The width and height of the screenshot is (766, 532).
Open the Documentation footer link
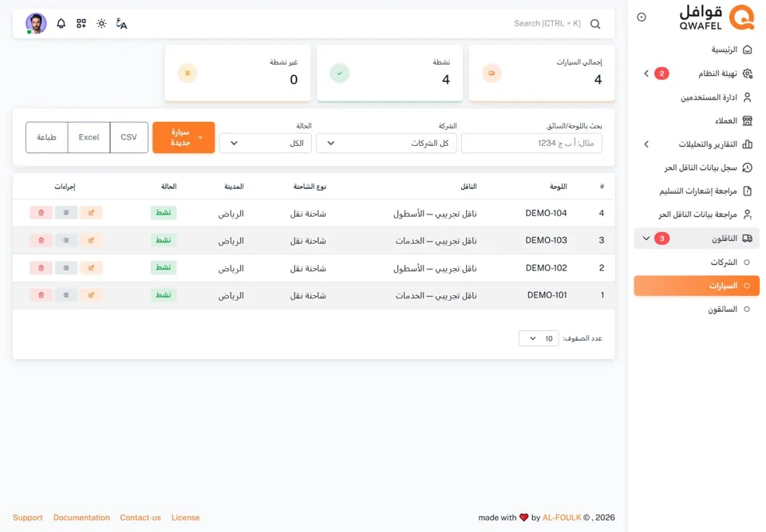(81, 518)
